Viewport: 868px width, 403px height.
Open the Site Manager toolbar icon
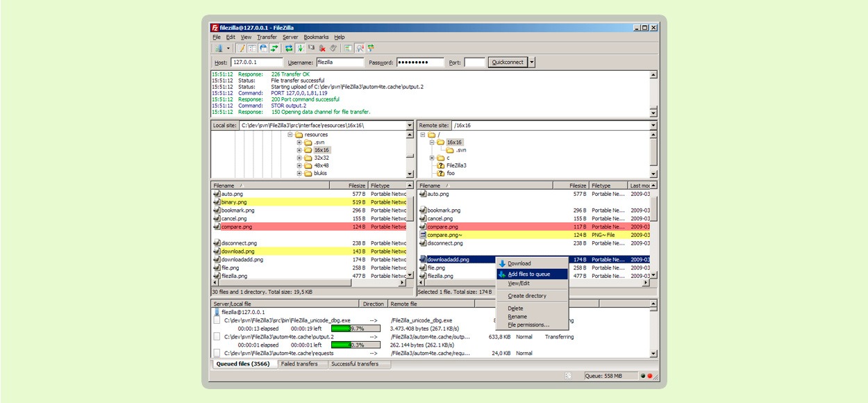point(218,49)
